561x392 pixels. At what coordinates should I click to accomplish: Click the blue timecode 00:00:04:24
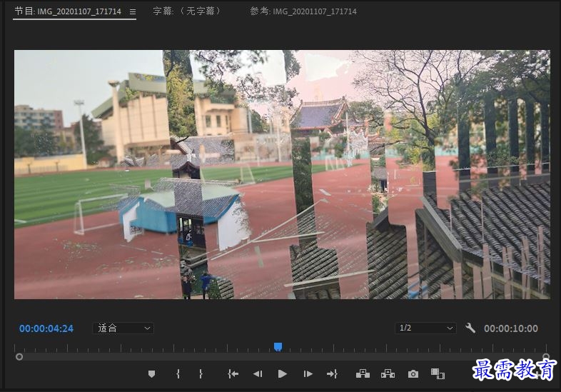click(46, 328)
